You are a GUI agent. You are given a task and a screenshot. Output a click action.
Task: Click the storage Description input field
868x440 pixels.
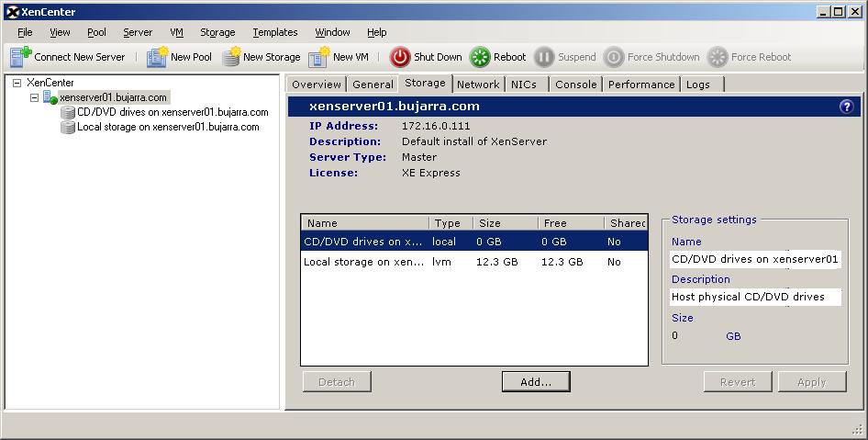point(756,297)
